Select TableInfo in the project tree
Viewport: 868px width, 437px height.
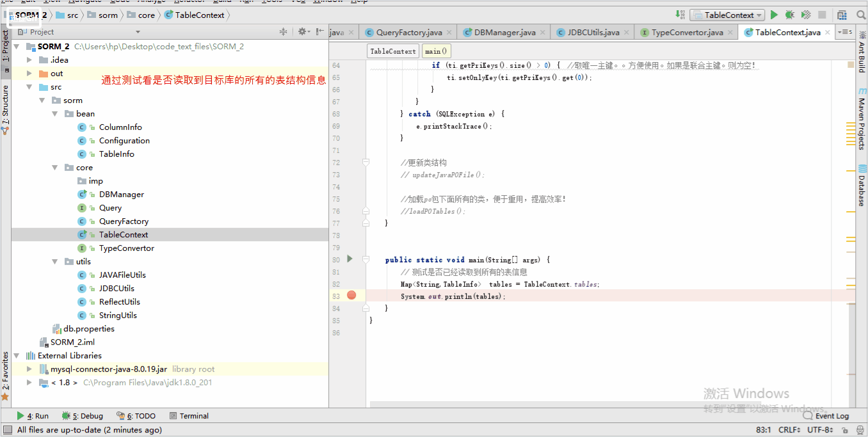coord(117,154)
